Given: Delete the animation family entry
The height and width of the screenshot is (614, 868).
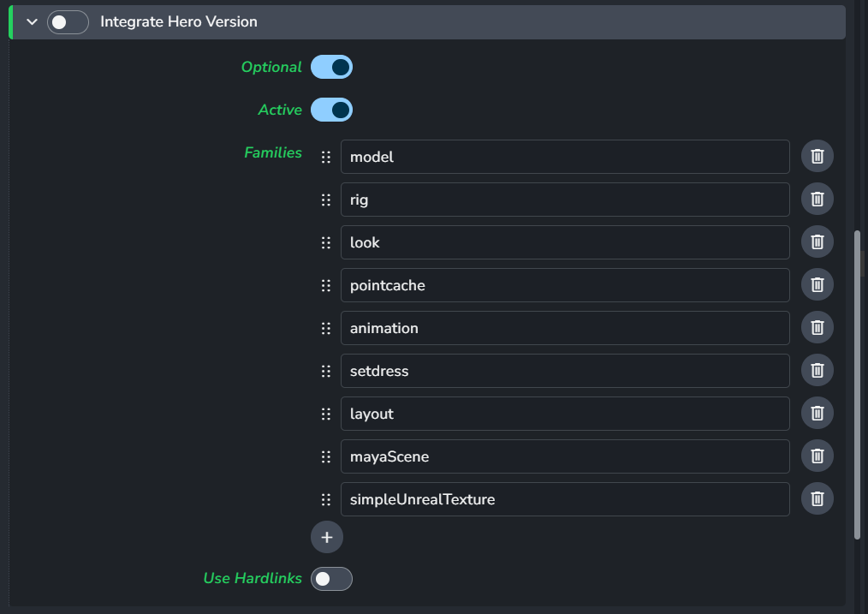Looking at the screenshot, I should [x=817, y=328].
